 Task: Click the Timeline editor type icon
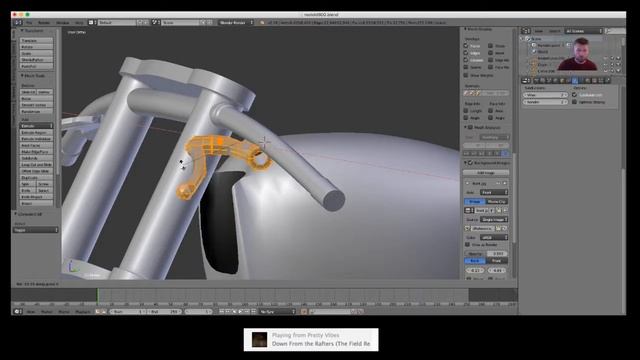click(x=18, y=311)
